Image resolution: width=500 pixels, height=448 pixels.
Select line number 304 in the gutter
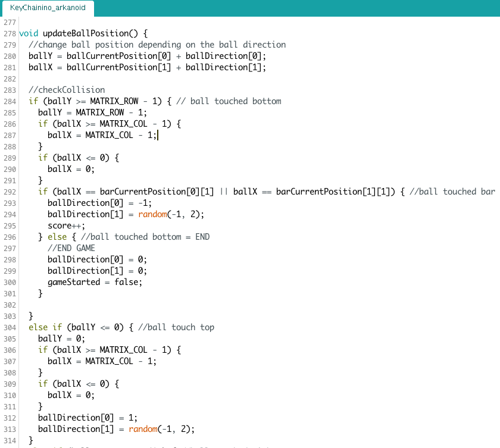[x=9, y=327]
